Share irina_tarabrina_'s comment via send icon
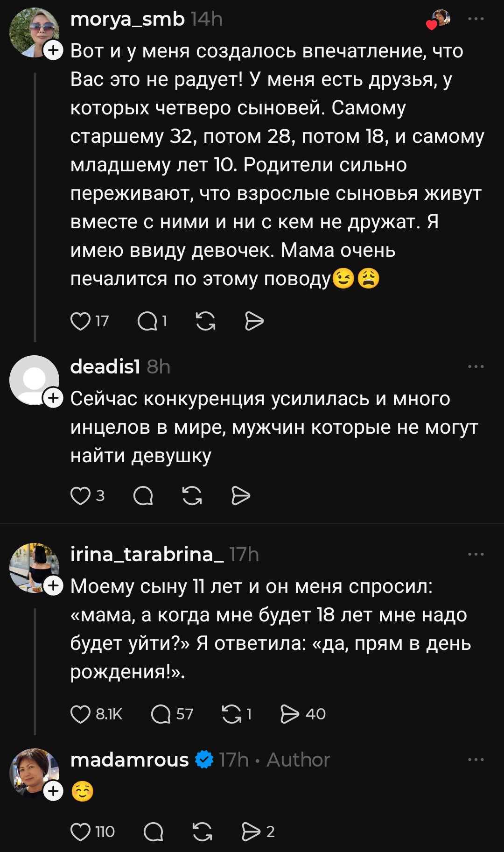 pyautogui.click(x=289, y=714)
